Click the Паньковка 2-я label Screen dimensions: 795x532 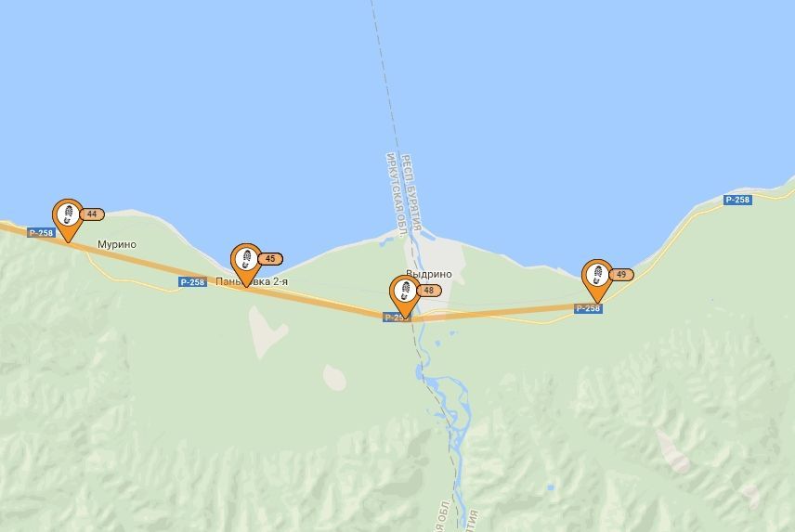click(252, 281)
